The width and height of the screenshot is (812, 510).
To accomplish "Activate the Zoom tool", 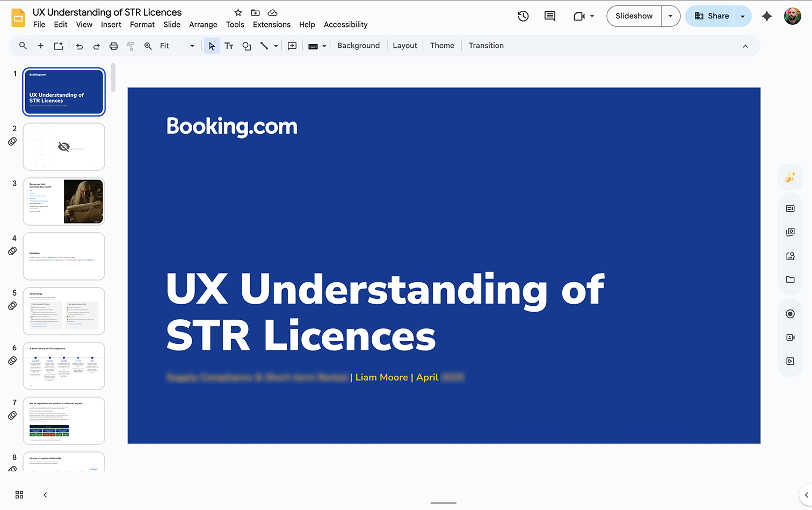I will 148,46.
